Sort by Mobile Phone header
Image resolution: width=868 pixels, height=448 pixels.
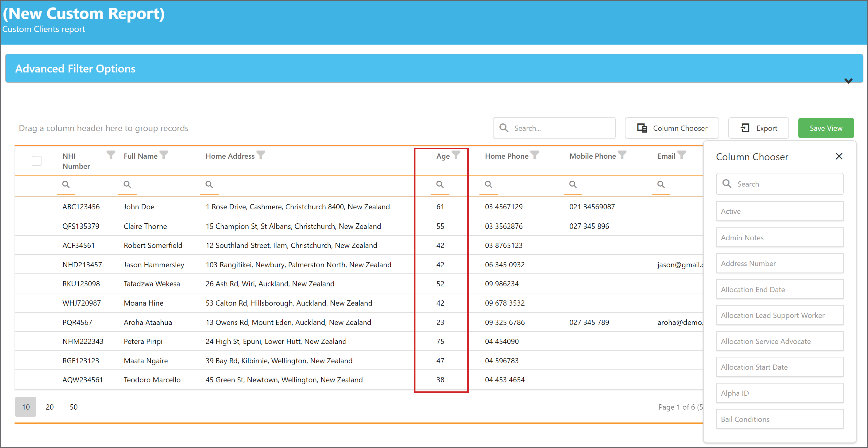coord(592,156)
